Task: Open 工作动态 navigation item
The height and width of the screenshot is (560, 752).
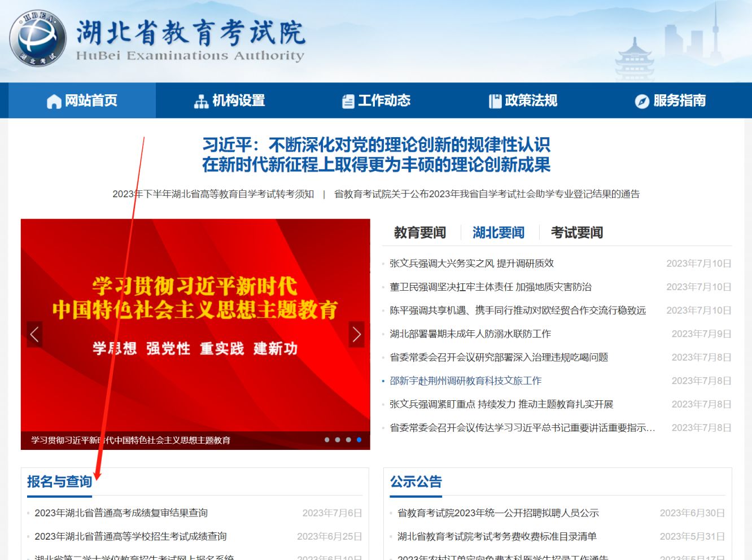Action: [377, 100]
